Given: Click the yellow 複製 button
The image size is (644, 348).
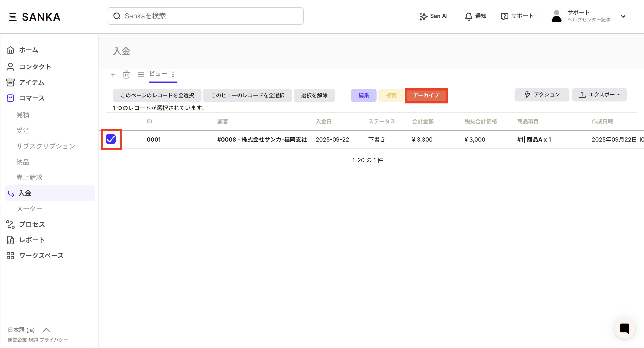Looking at the screenshot, I should tap(391, 95).
